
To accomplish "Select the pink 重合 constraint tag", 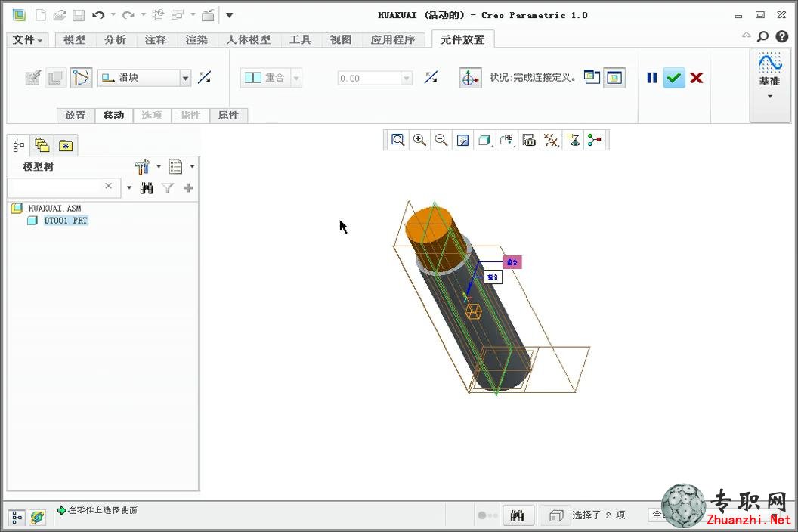I will tap(512, 262).
